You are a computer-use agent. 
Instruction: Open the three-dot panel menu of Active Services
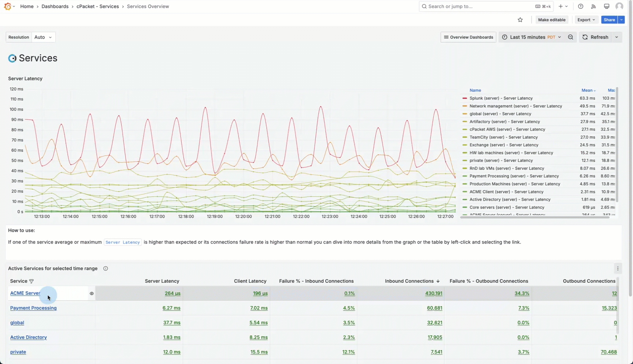point(618,268)
